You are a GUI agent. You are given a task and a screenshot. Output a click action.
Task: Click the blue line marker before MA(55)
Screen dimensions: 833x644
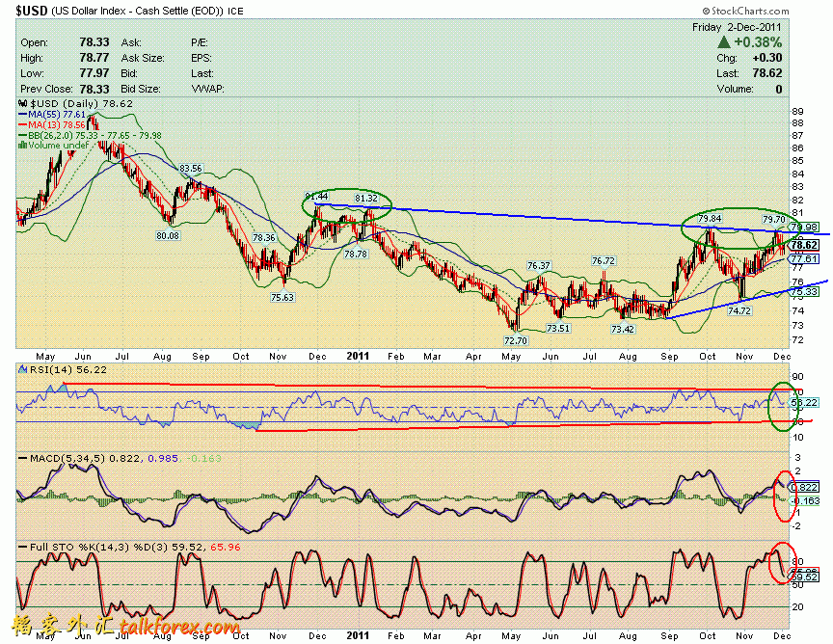(x=22, y=114)
